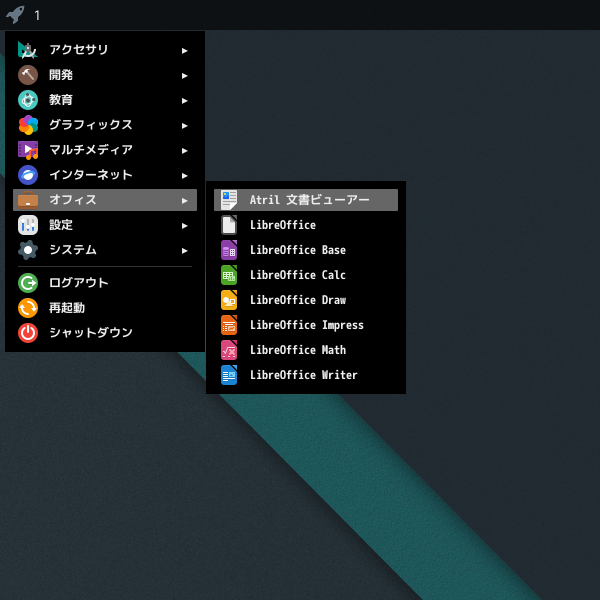Expand the マルチメディア submenu arrow

[x=184, y=151]
